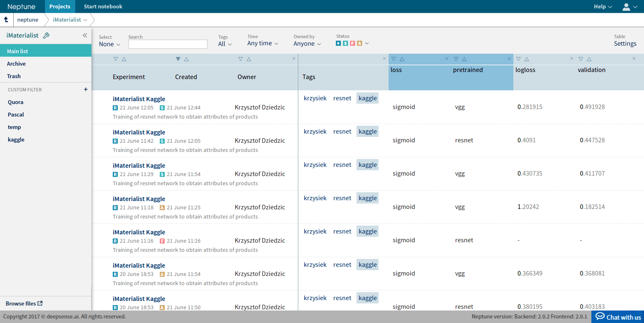Click the Search input field

point(168,44)
